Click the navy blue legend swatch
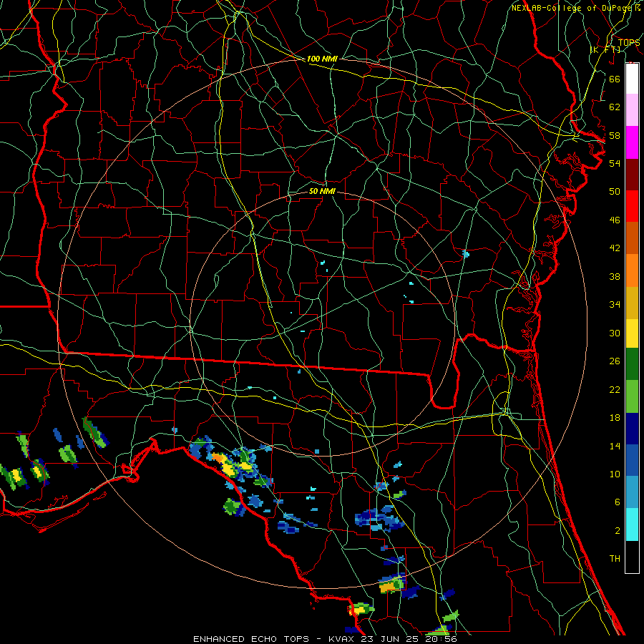Screen dimensions: 644x644 [x=632, y=429]
